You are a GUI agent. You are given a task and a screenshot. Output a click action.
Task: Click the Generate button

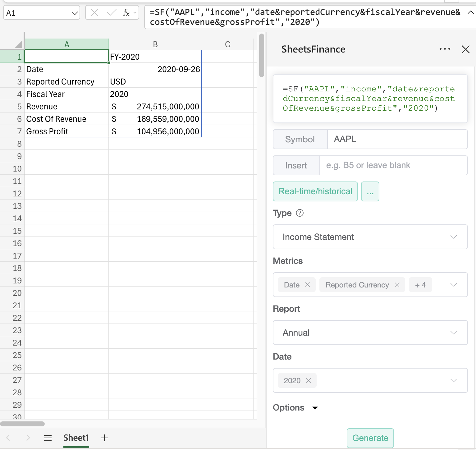click(370, 438)
